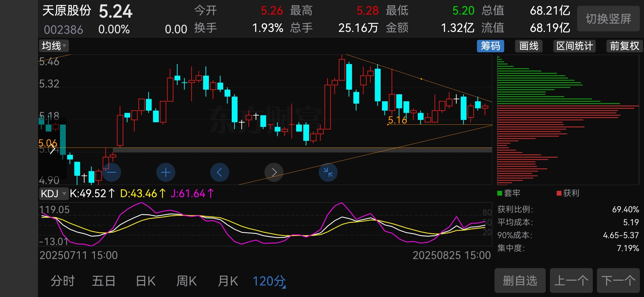Select 前复权 price adjustment option
644x297 pixels.
point(624,46)
